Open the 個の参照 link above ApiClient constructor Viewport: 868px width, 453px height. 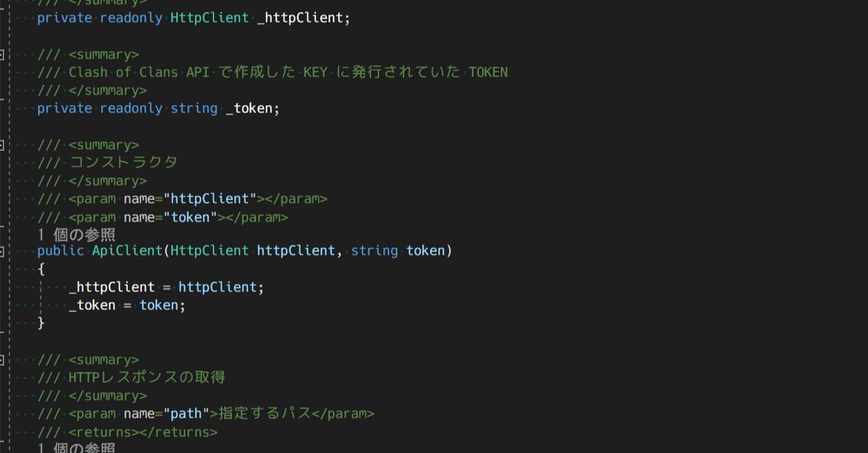click(76, 234)
